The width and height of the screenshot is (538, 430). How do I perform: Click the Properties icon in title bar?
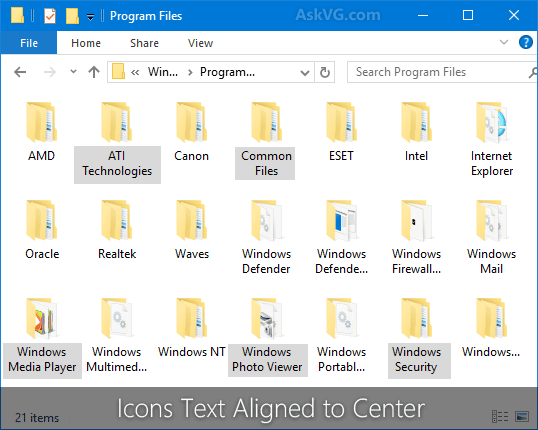pyautogui.click(x=50, y=16)
